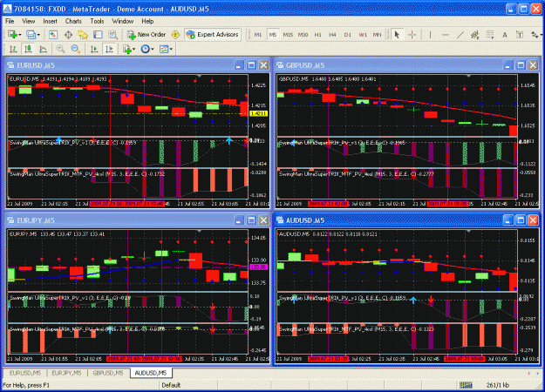Open the Charts menu
This screenshot has width=545, height=392.
click(x=73, y=21)
